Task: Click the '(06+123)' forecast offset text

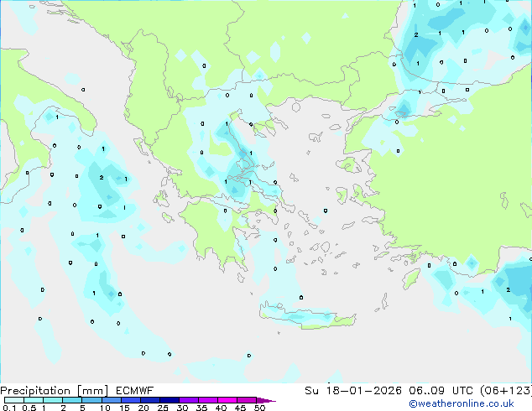Action: (x=506, y=391)
